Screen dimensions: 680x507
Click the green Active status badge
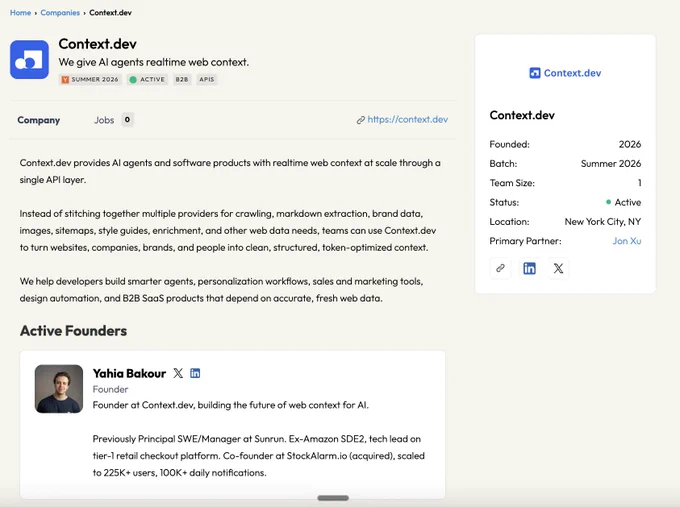click(x=147, y=79)
